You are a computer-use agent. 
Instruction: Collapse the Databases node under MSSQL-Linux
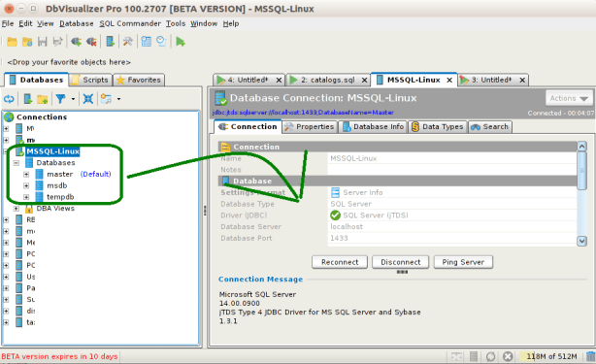16,163
